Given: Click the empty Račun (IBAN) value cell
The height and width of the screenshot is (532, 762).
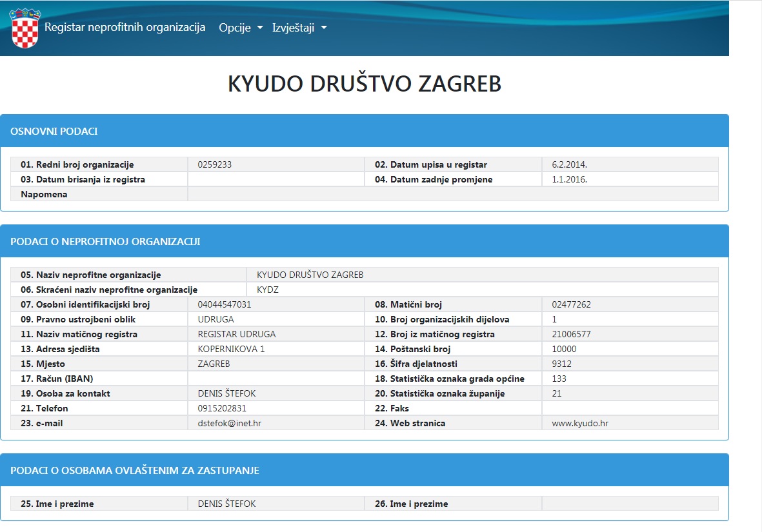Looking at the screenshot, I should pyautogui.click(x=276, y=379).
